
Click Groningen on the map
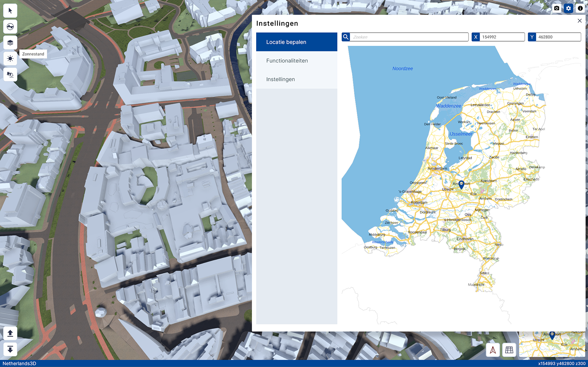(516, 103)
